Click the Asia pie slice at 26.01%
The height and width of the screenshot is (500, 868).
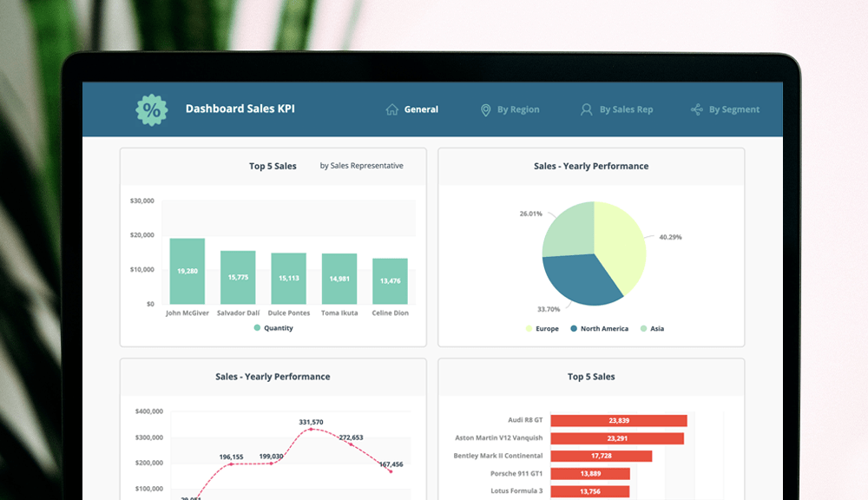pyautogui.click(x=570, y=231)
